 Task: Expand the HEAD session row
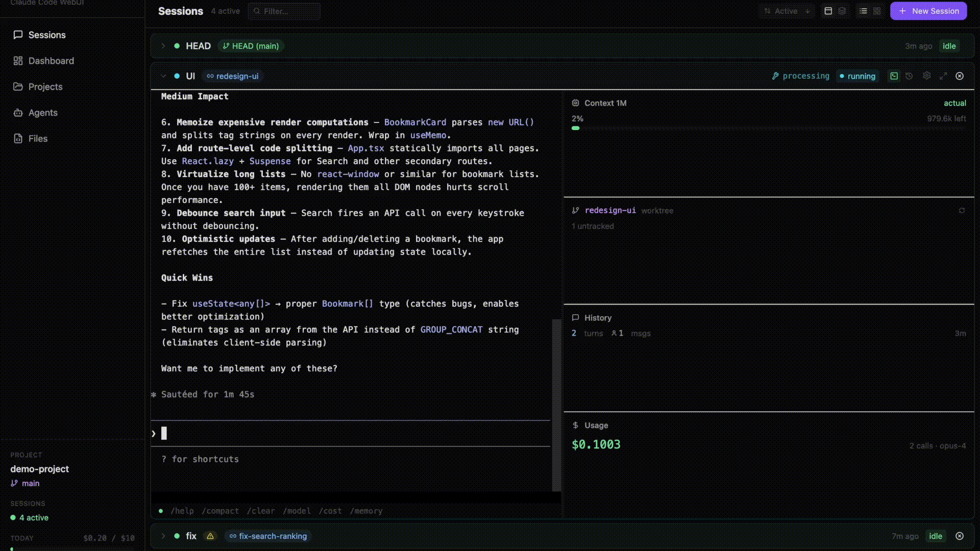click(x=163, y=46)
